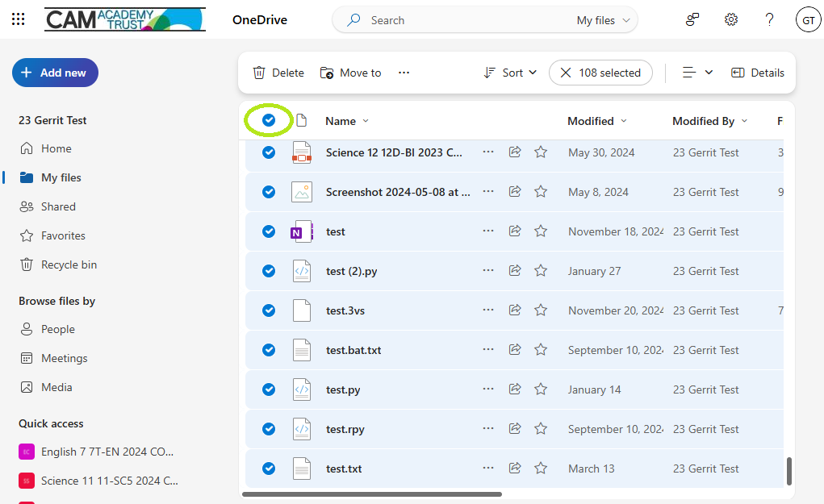Uncheck the test.bat.txt row checkbox

(269, 350)
